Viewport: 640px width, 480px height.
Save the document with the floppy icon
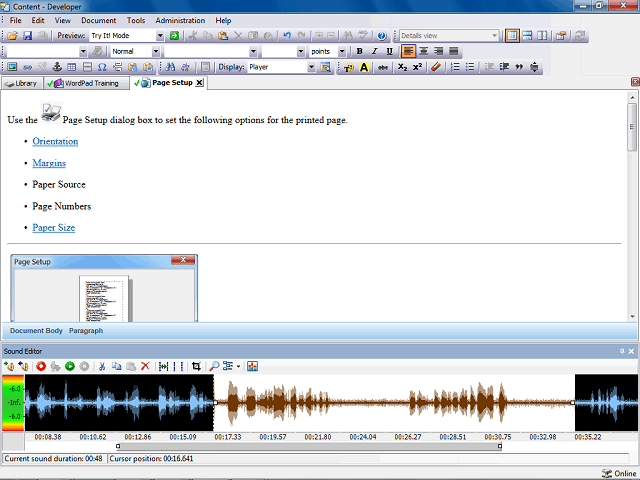click(x=27, y=36)
